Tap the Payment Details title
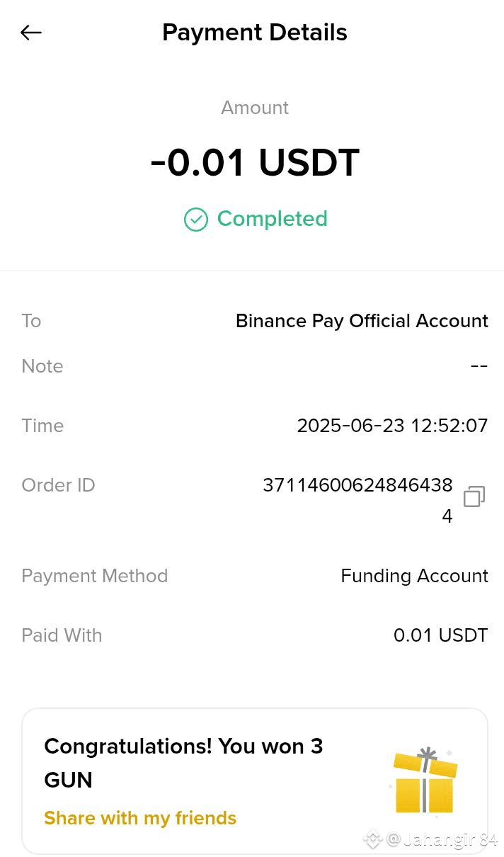Image resolution: width=504 pixels, height=857 pixels. click(255, 33)
